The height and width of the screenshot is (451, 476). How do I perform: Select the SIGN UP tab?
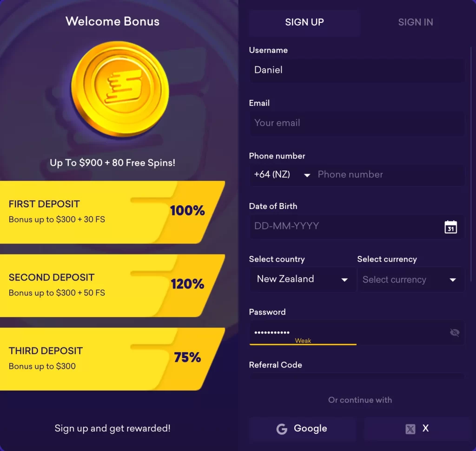click(304, 22)
